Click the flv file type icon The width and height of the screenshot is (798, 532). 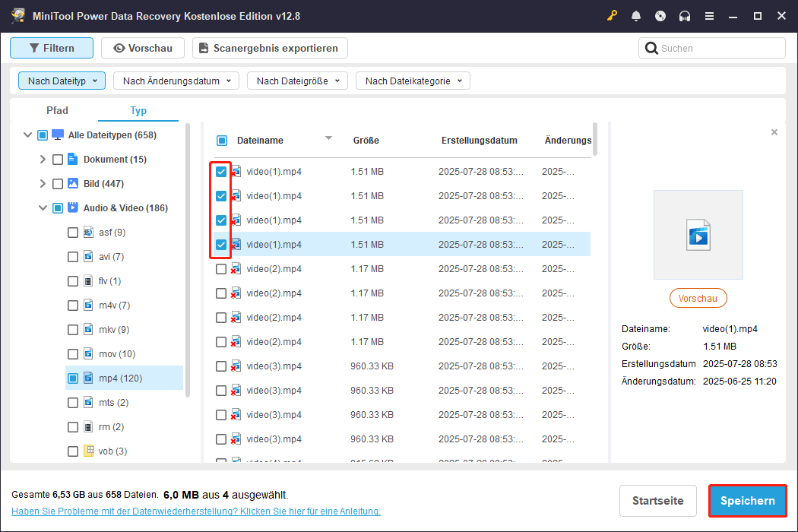tap(88, 281)
